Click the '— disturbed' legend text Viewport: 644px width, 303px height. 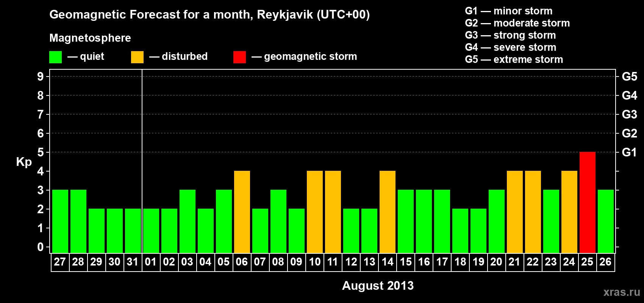click(178, 56)
